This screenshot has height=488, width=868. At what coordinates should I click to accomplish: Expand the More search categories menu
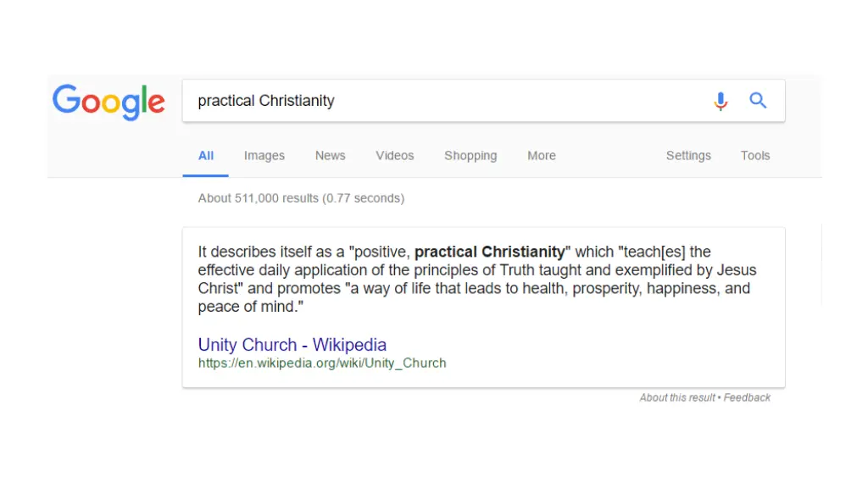[x=542, y=156]
